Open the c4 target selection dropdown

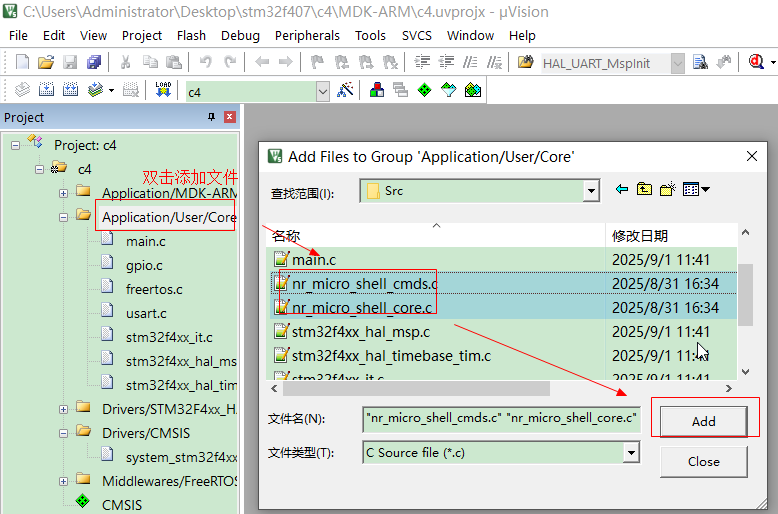pos(323,92)
